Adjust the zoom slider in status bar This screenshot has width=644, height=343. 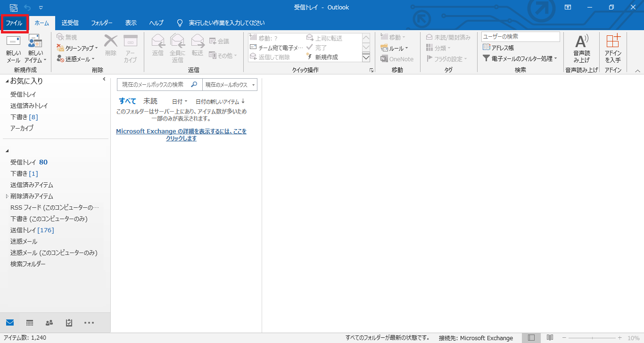(593, 338)
